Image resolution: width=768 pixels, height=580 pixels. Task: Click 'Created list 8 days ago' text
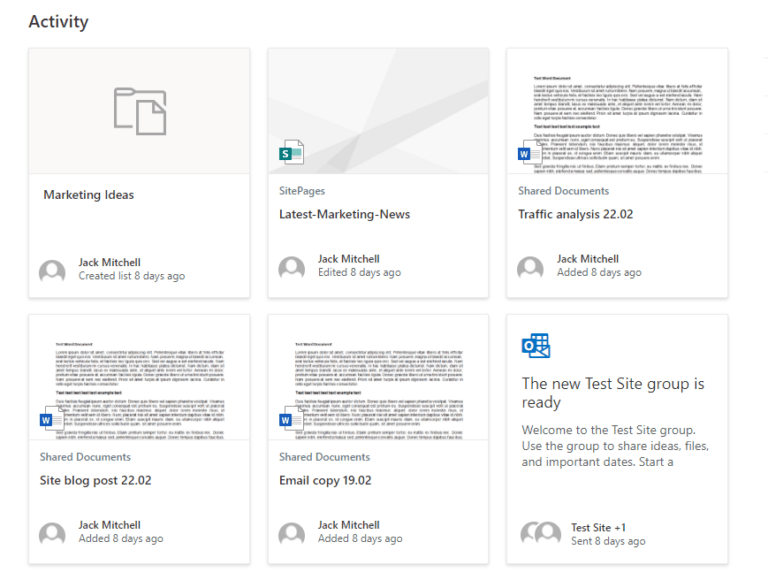[x=132, y=276]
